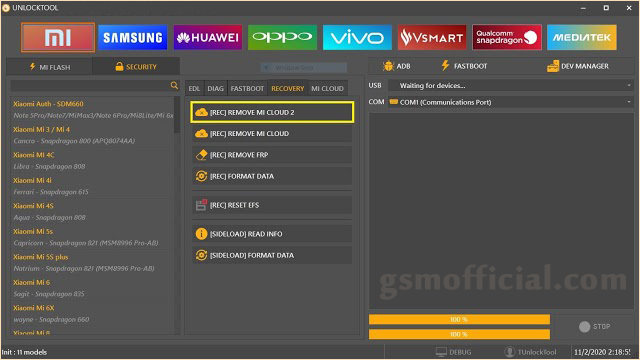Switch to the EDL tab

click(x=194, y=89)
